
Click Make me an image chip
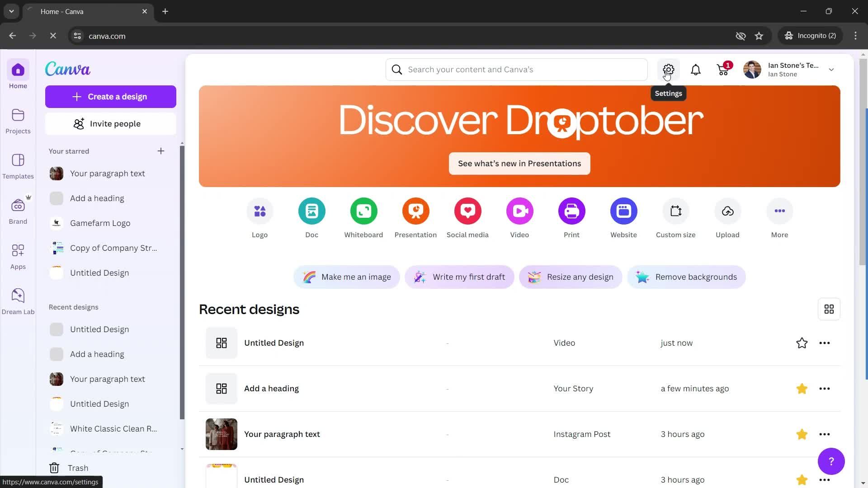[347, 277]
